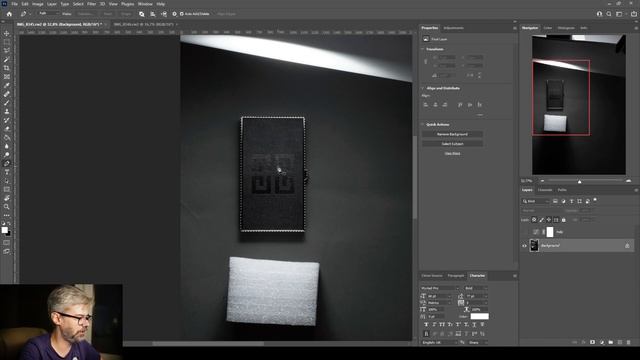The height and width of the screenshot is (360, 640).
Task: Zoom out icon in Navigator
Action: (x=542, y=180)
